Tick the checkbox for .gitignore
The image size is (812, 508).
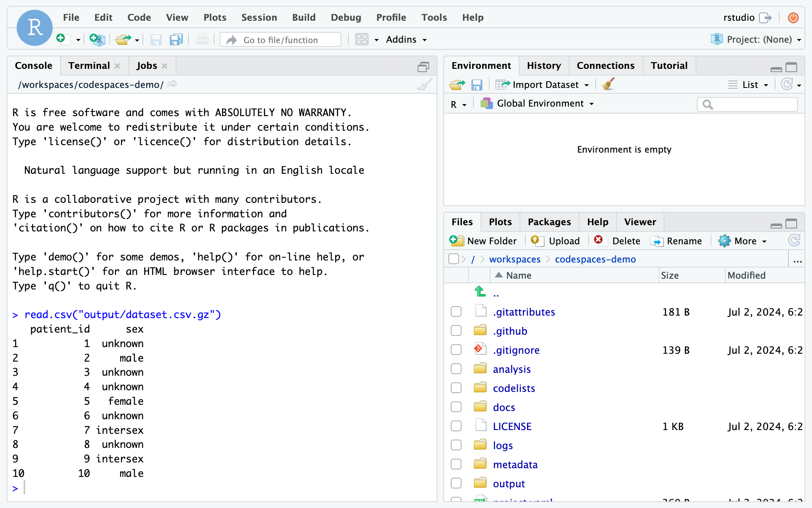pos(456,350)
